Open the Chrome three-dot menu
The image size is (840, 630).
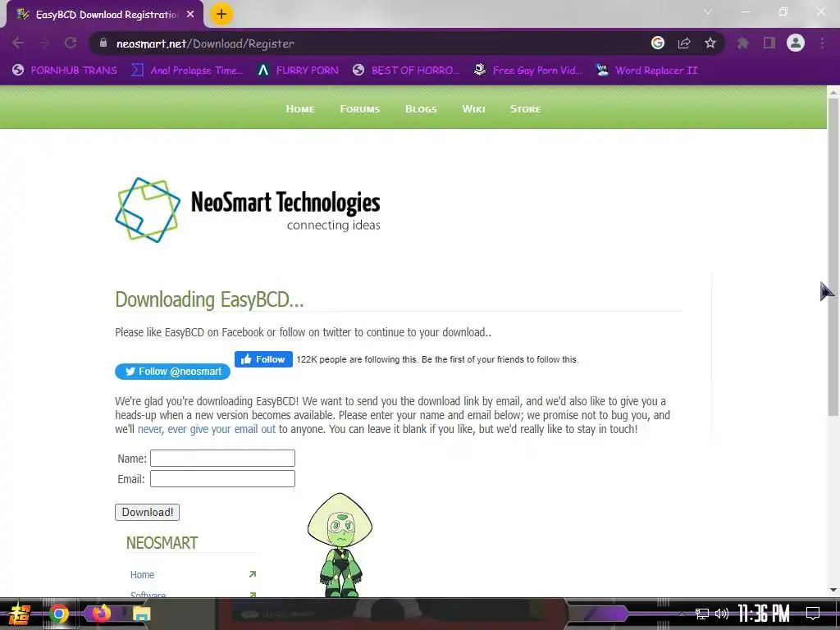pos(822,43)
